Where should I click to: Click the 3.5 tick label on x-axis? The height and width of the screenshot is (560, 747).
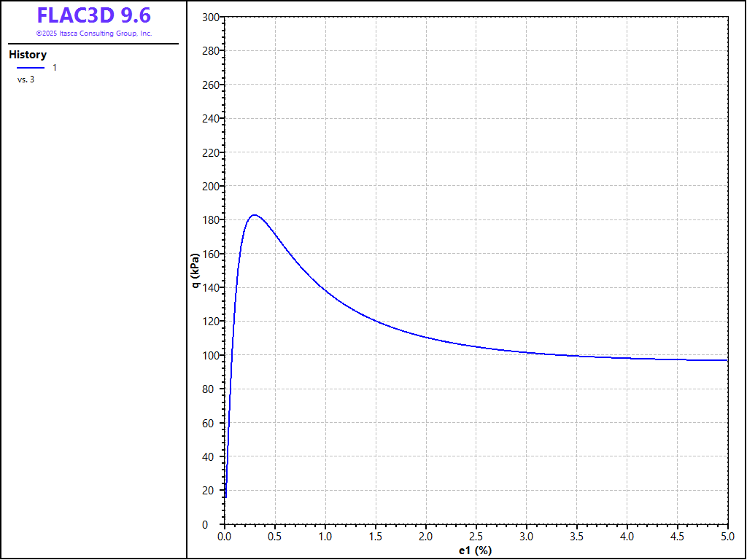(577, 537)
